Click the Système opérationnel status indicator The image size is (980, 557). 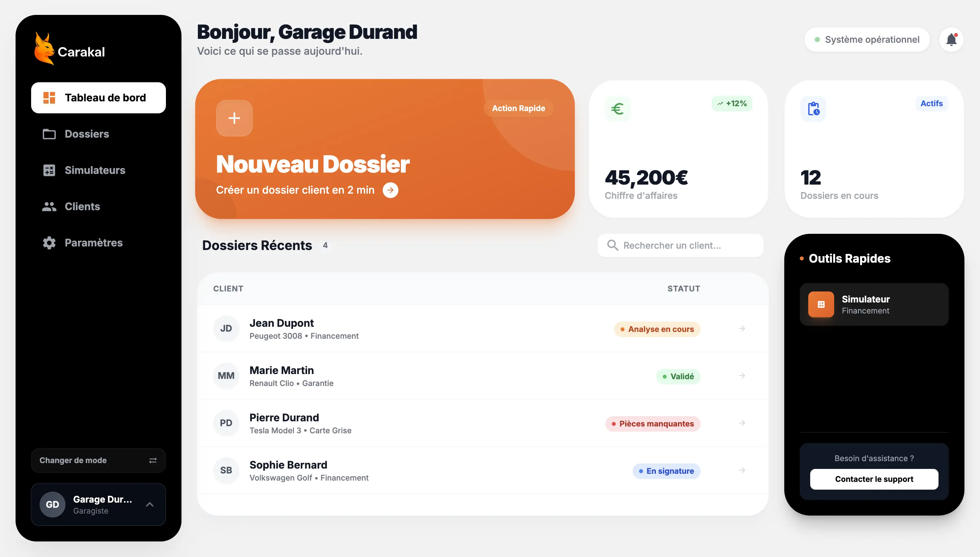pos(868,40)
